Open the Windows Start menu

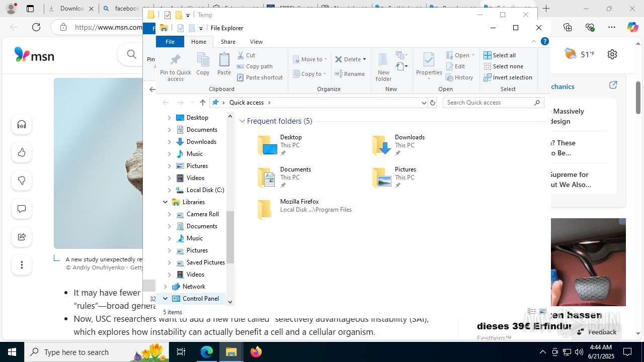click(12, 352)
